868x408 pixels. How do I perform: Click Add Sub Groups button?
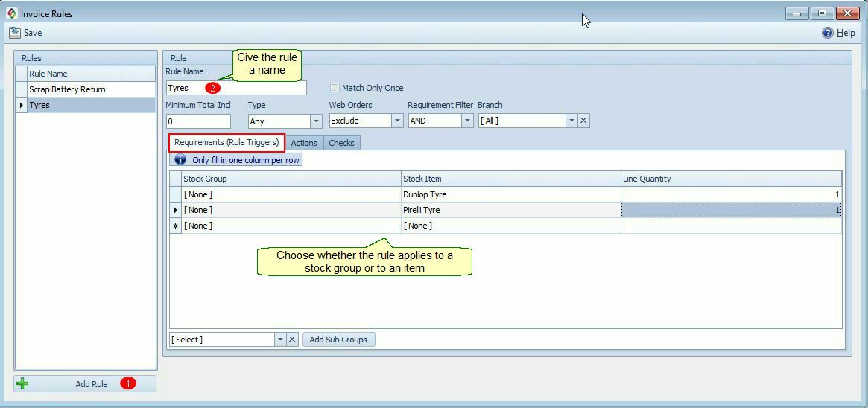pyautogui.click(x=339, y=340)
